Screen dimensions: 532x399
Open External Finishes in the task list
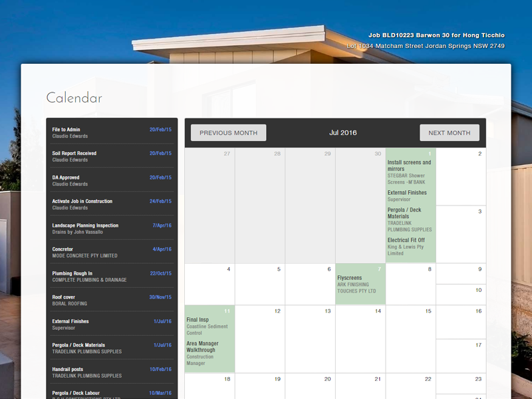coord(112,325)
